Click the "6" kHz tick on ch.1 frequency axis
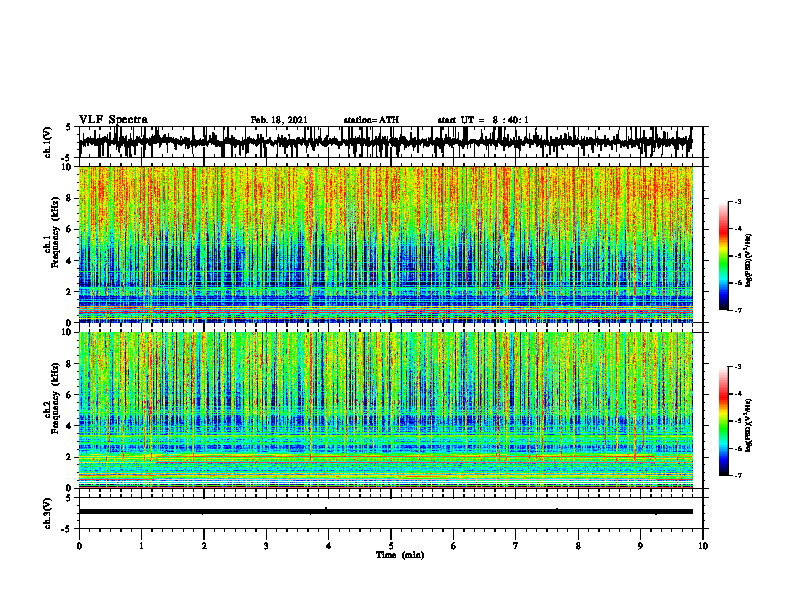This screenshot has width=792, height=612. click(70, 229)
